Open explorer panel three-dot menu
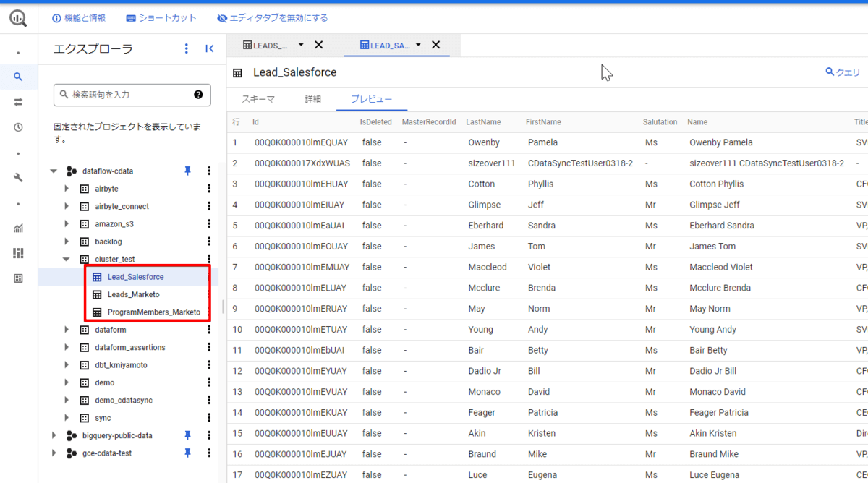868x483 pixels. click(187, 48)
